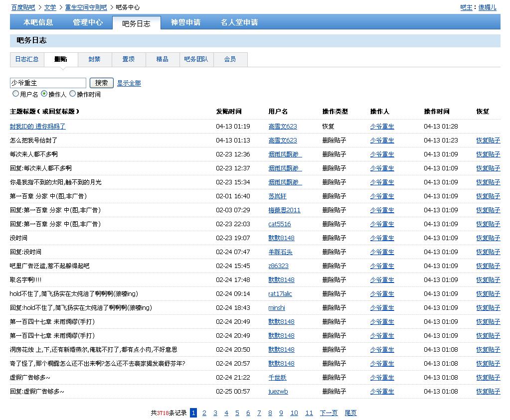Click operator 少爷重生 in the 苏岚轩 row
The image size is (510, 420).
coord(382,196)
